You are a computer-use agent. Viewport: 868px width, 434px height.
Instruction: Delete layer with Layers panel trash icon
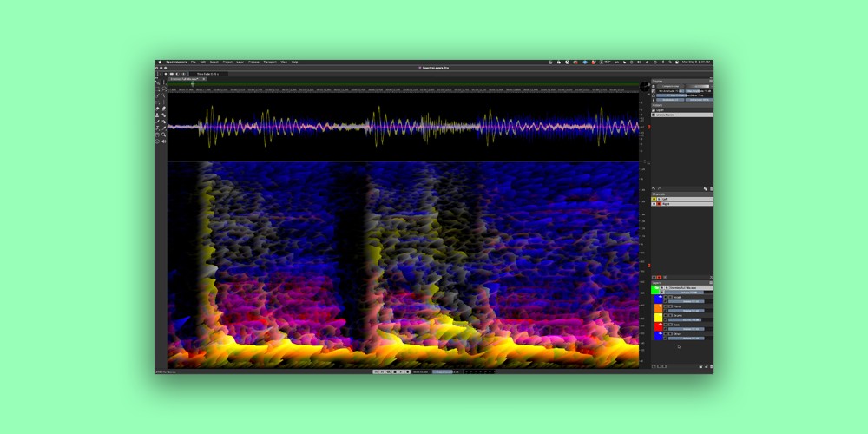(x=712, y=366)
